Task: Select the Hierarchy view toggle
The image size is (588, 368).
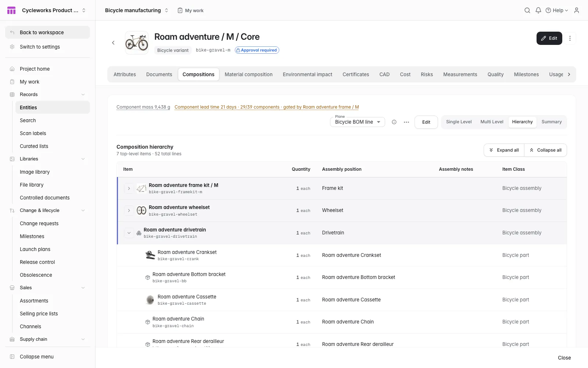Action: [x=522, y=122]
